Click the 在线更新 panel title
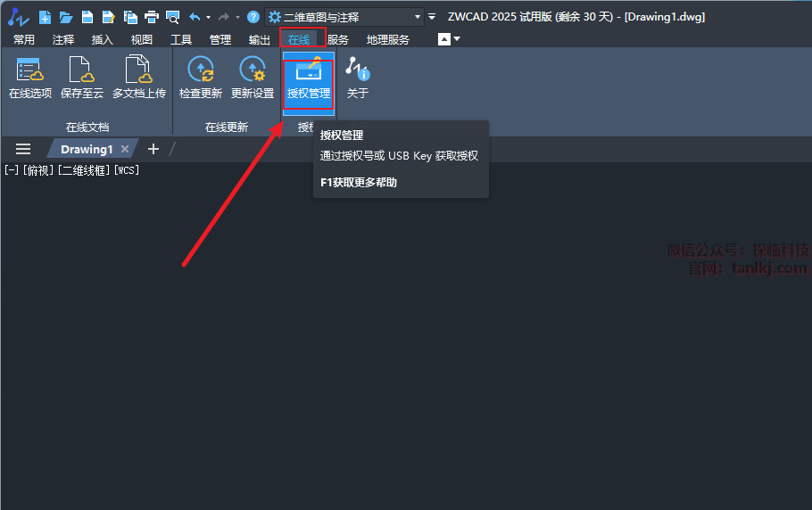The image size is (812, 510). pyautogui.click(x=227, y=127)
